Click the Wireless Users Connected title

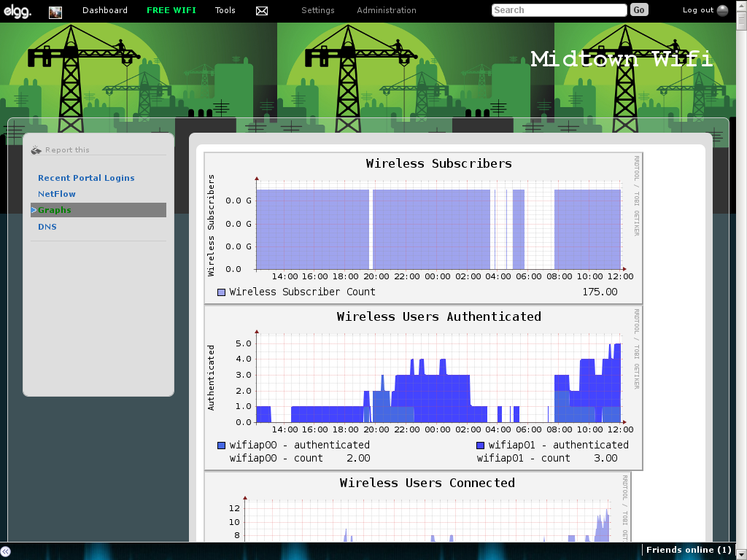click(427, 483)
